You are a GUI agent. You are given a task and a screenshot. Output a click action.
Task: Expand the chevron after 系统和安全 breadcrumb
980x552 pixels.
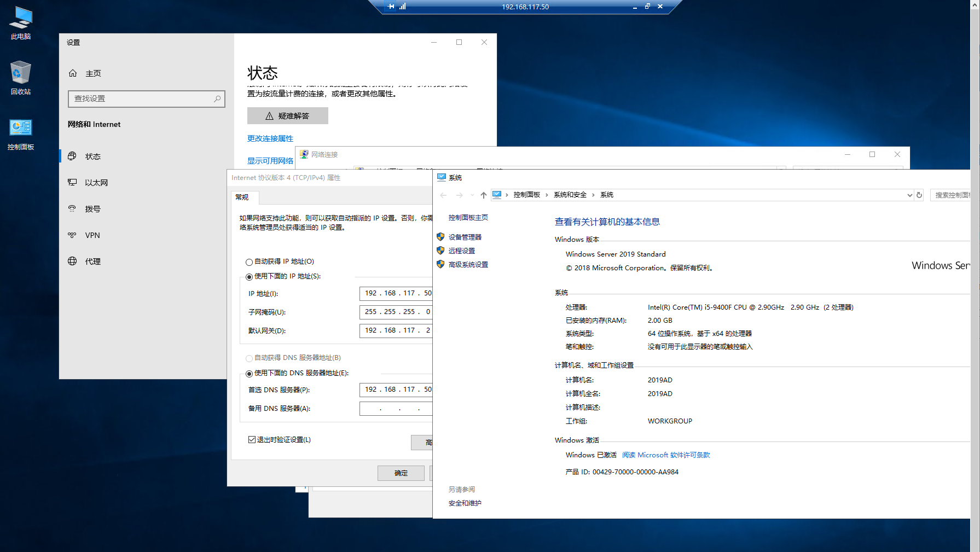click(x=593, y=195)
